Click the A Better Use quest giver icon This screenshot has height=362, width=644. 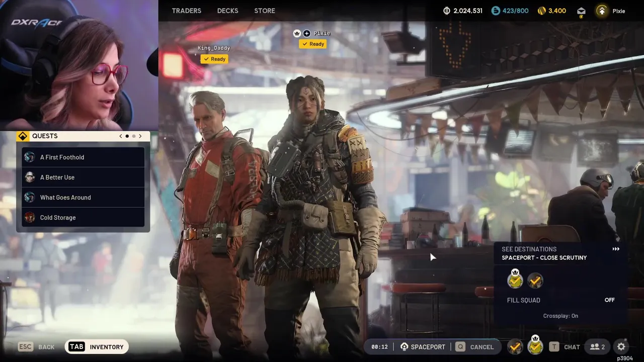click(30, 177)
